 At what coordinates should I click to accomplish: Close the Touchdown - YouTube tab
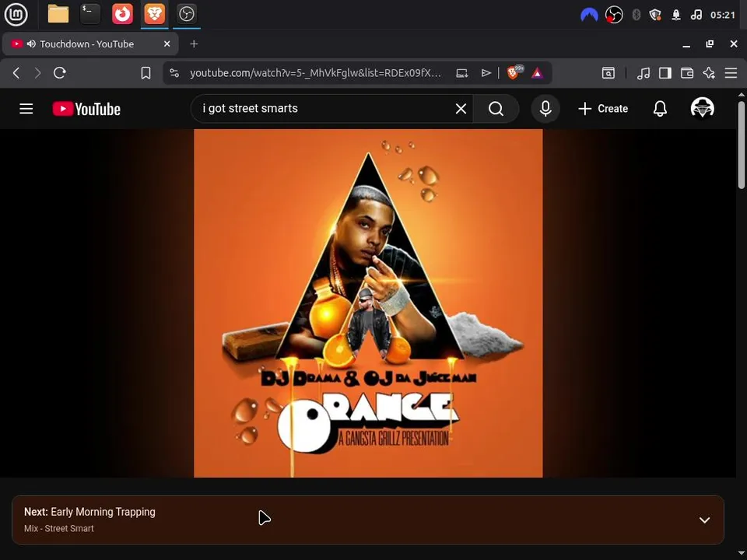[x=167, y=44]
